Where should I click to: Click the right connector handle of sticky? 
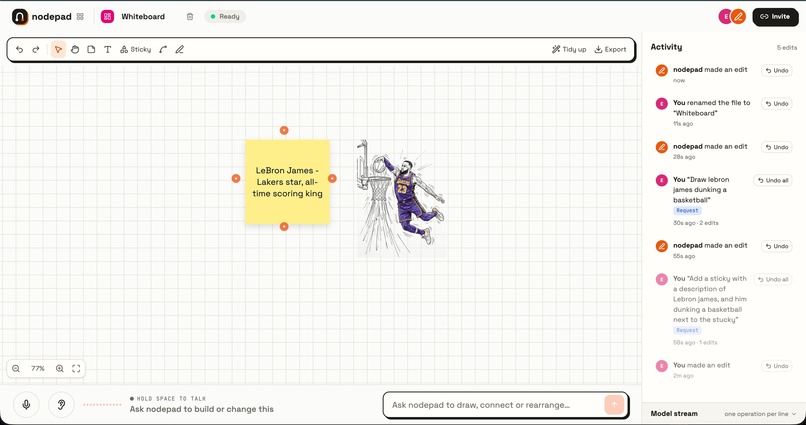(x=332, y=178)
